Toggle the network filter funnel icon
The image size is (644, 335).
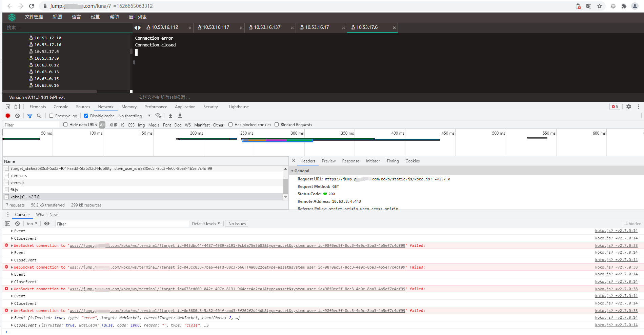[30, 116]
